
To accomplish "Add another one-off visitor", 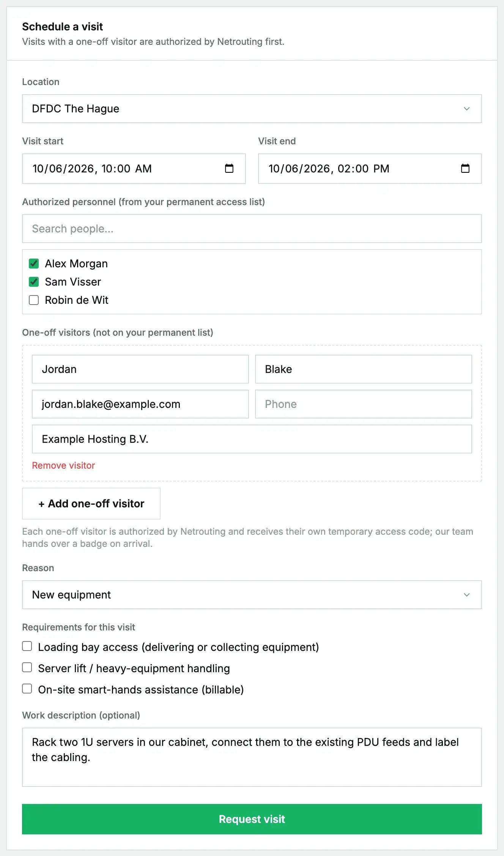I will click(91, 504).
